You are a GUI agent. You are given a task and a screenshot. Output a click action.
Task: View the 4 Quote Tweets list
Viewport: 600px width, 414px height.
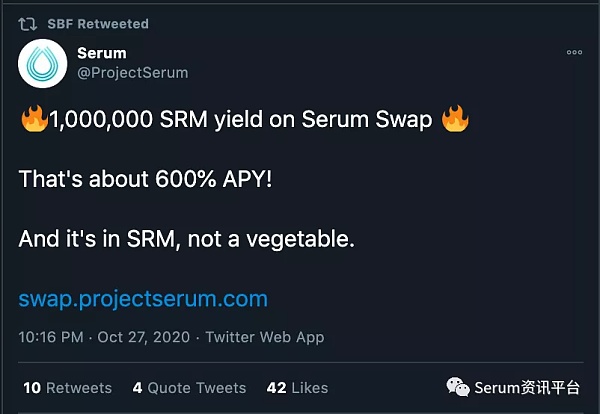click(189, 388)
